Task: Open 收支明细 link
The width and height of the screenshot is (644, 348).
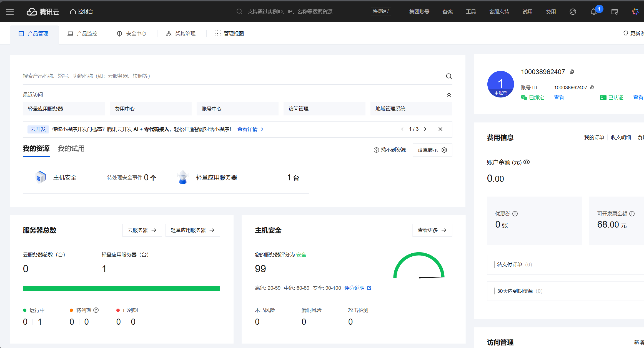Action: pyautogui.click(x=621, y=138)
